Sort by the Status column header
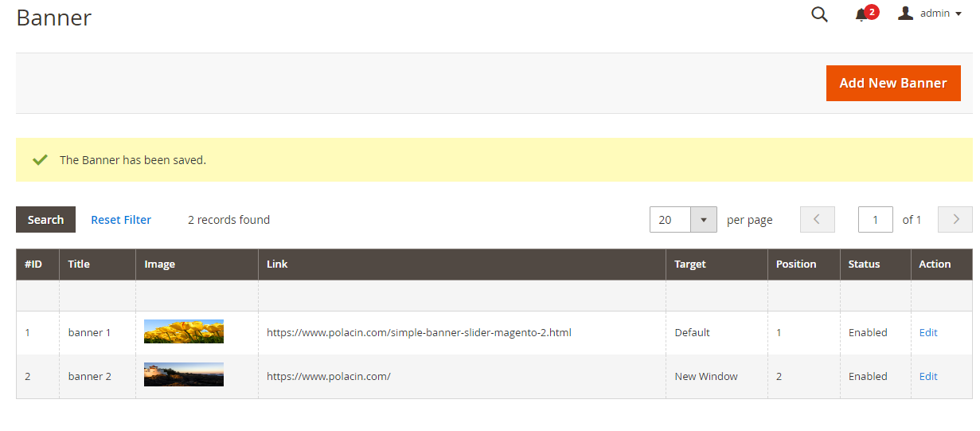Viewport: 980px width, 431px height. tap(864, 264)
